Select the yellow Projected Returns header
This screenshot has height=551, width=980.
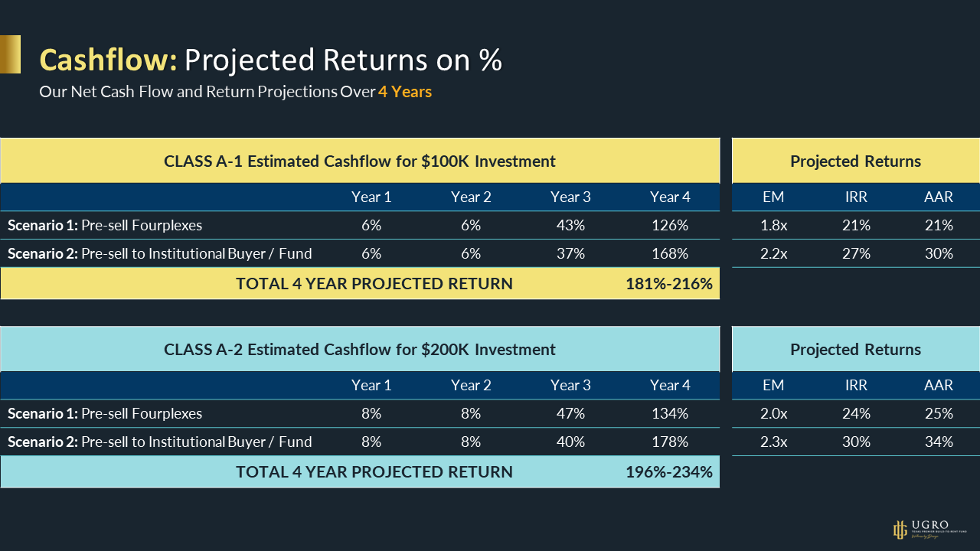pos(855,161)
